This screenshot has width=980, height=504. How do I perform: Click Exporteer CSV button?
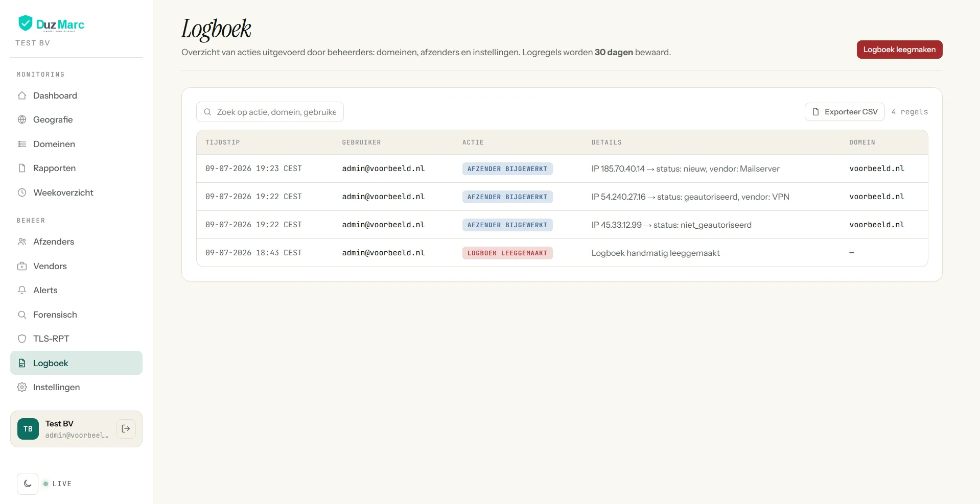pyautogui.click(x=845, y=112)
